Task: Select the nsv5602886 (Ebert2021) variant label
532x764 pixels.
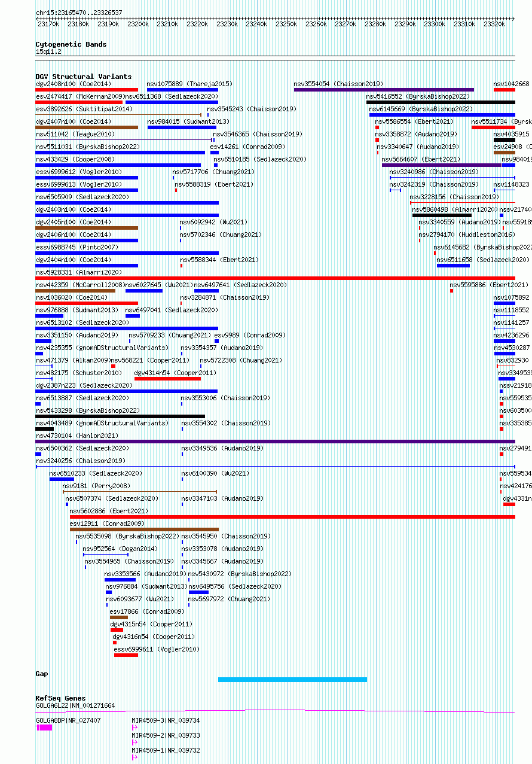Action: coord(109,511)
